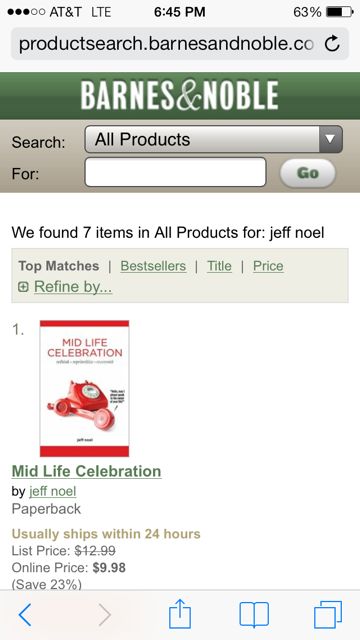Screen dimensions: 360x640
Task: Tap the battery indicator in status bar
Action: [340, 12]
